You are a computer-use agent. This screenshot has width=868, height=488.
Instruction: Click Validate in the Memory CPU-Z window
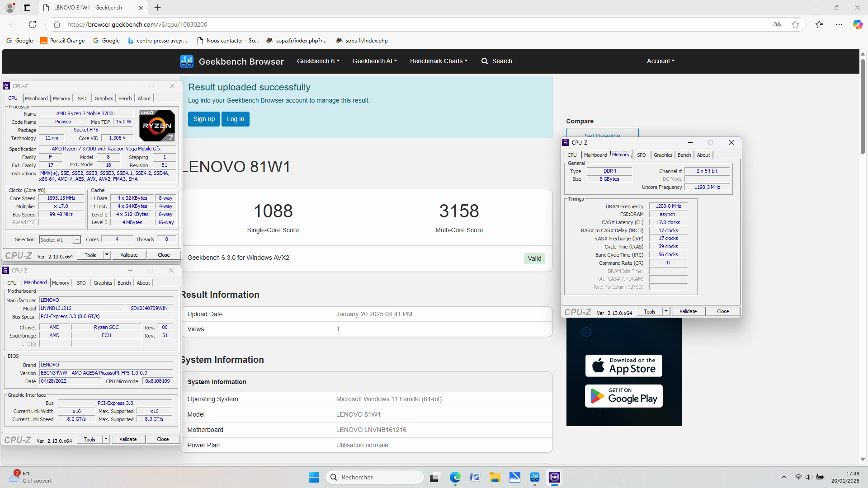tap(688, 311)
